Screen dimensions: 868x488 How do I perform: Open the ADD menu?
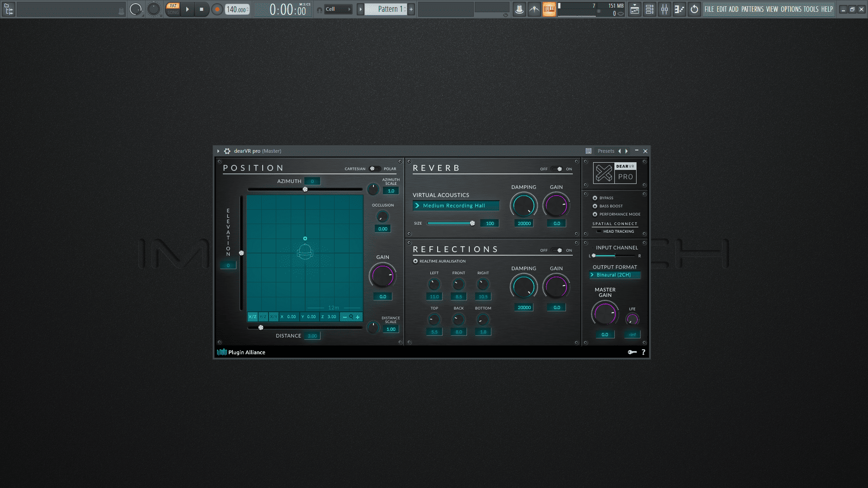733,9
